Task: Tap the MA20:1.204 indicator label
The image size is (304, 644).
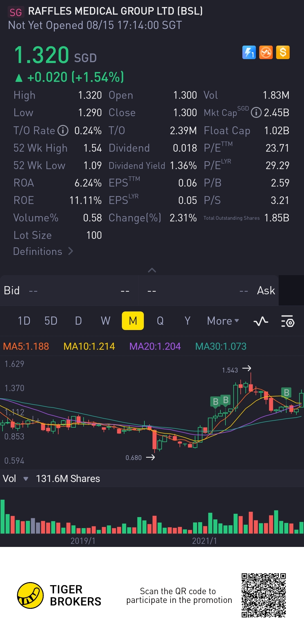Action: coord(155,346)
